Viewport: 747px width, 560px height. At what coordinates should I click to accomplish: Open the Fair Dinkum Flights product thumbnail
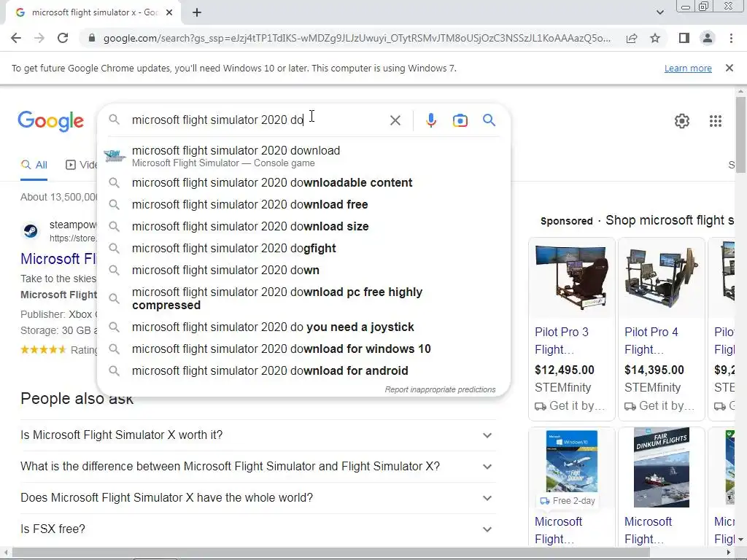tap(661, 467)
